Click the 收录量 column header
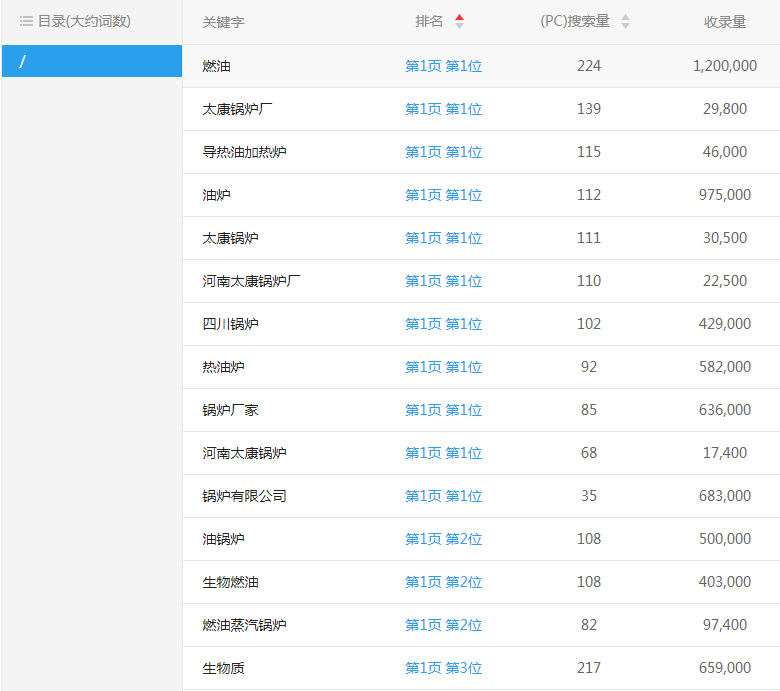 [724, 22]
